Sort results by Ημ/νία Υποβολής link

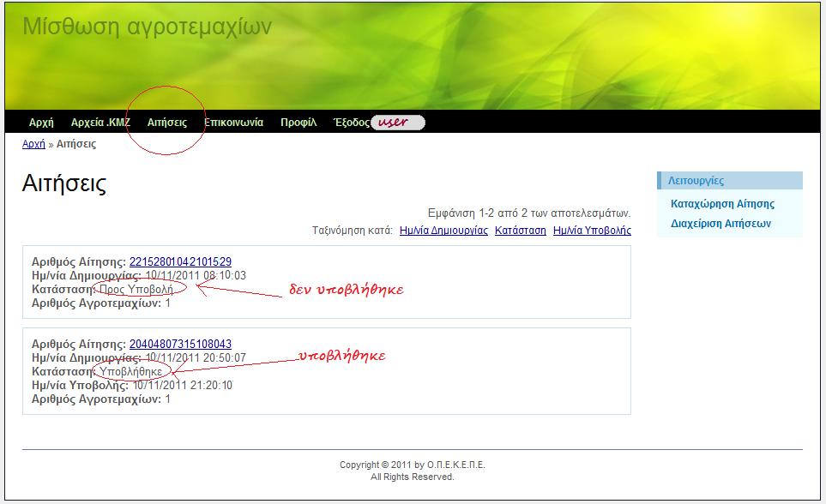pos(592,231)
